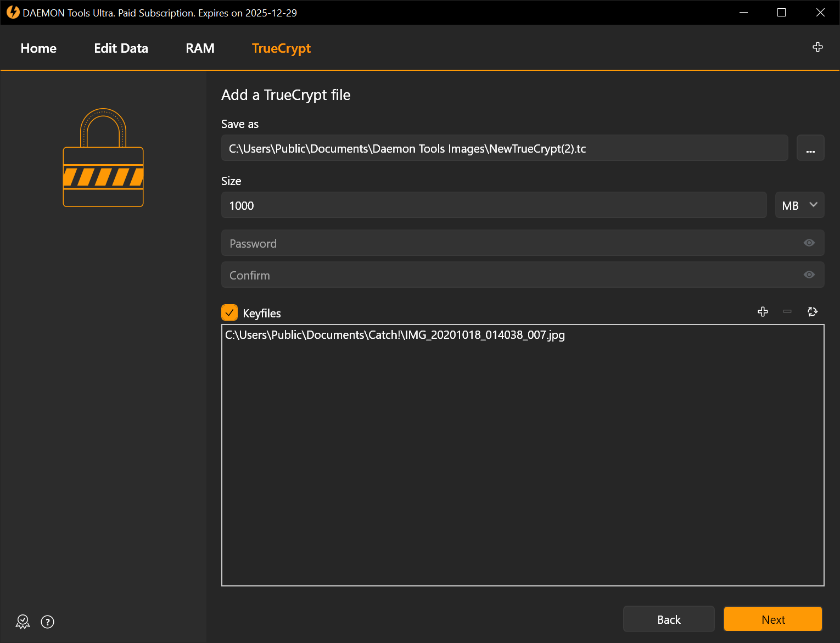840x643 pixels.
Task: Uncheck the Keyfiles checkbox
Action: (229, 312)
